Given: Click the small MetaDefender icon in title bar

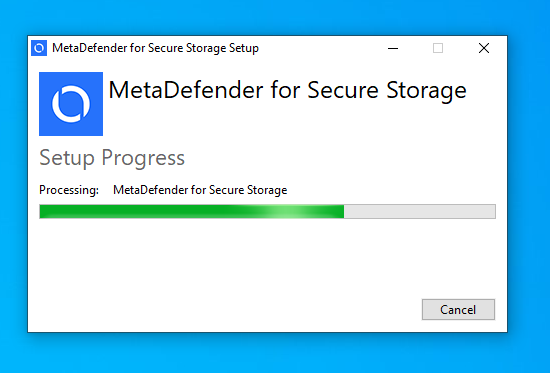Looking at the screenshot, I should point(39,48).
